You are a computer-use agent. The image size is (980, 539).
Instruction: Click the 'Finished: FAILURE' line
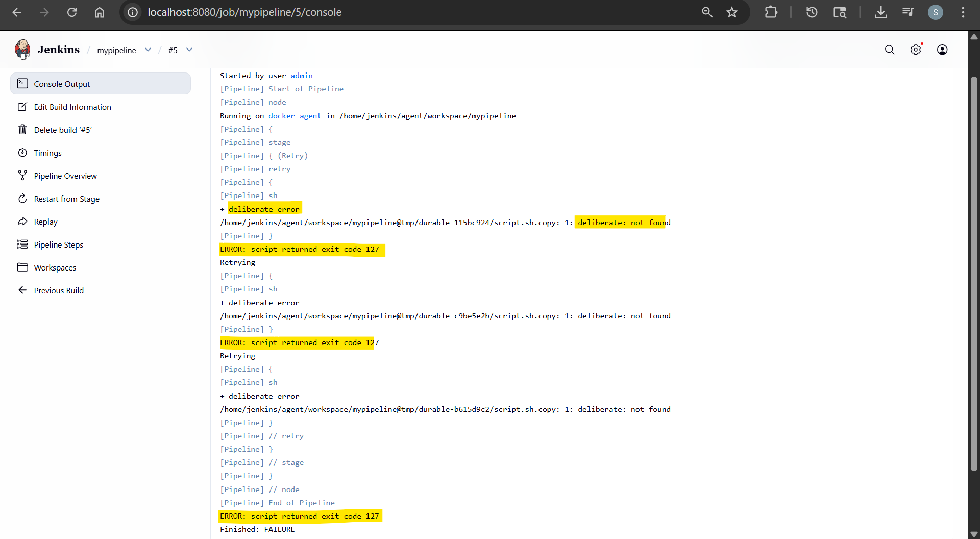[257, 529]
